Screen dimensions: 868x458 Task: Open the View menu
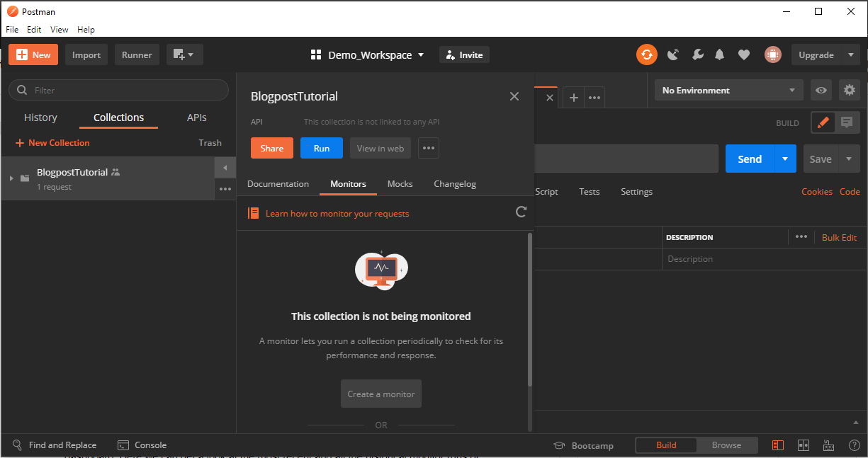[59, 29]
